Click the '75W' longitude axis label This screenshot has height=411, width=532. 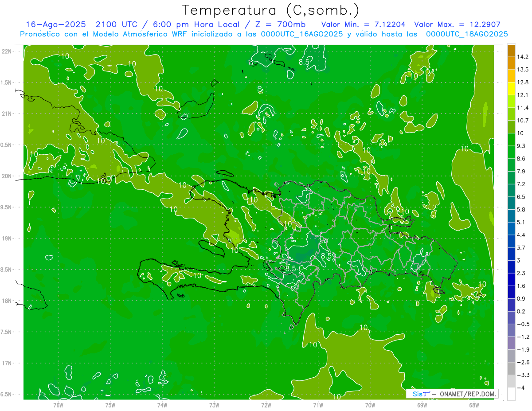(110, 405)
